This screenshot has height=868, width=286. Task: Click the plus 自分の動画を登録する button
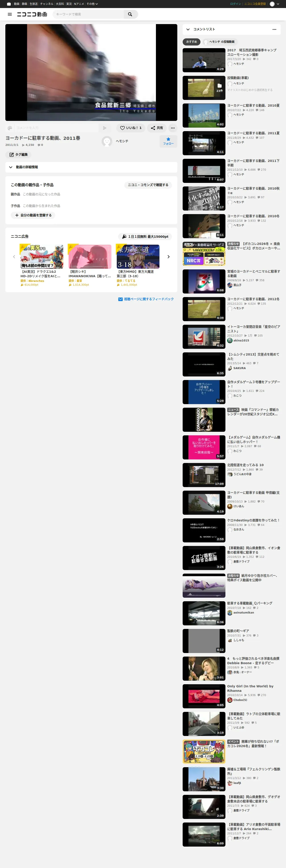coord(33,215)
